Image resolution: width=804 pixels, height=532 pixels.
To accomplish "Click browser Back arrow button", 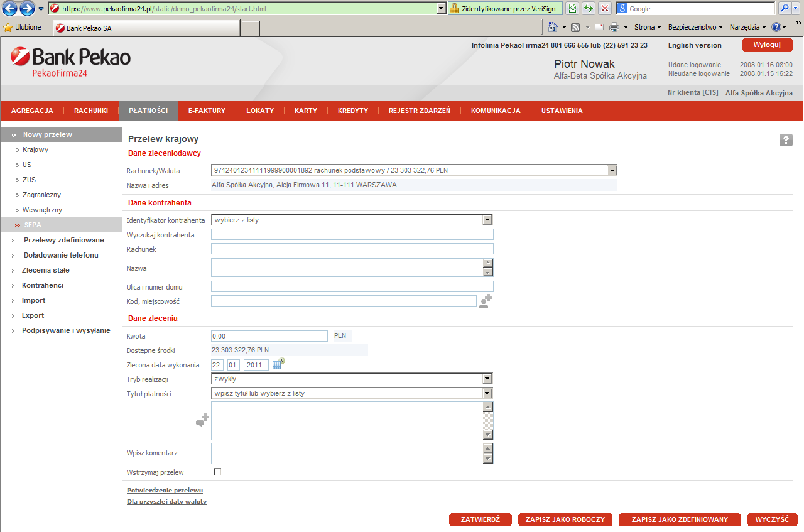I will pos(9,8).
